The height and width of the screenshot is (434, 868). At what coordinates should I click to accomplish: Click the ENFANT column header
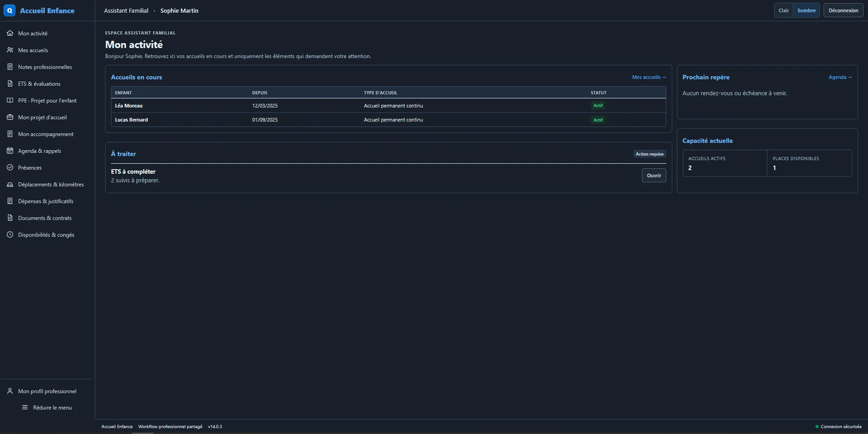point(123,93)
